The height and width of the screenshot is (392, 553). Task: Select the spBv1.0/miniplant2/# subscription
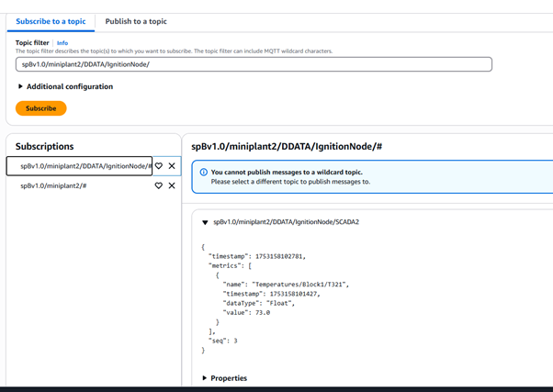[53, 185]
